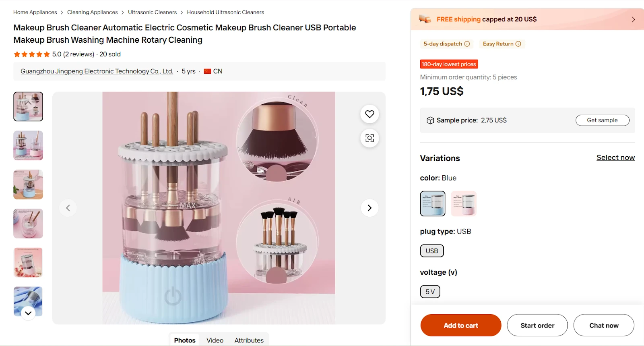Click the five-star rating icons
Image resolution: width=644 pixels, height=346 pixels.
pos(32,54)
